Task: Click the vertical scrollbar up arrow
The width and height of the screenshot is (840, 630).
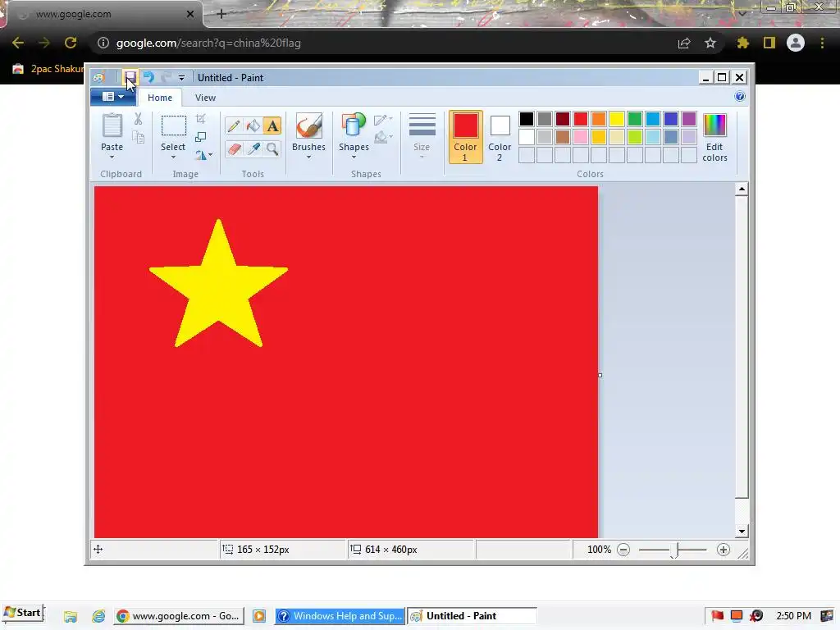Action: coord(742,189)
